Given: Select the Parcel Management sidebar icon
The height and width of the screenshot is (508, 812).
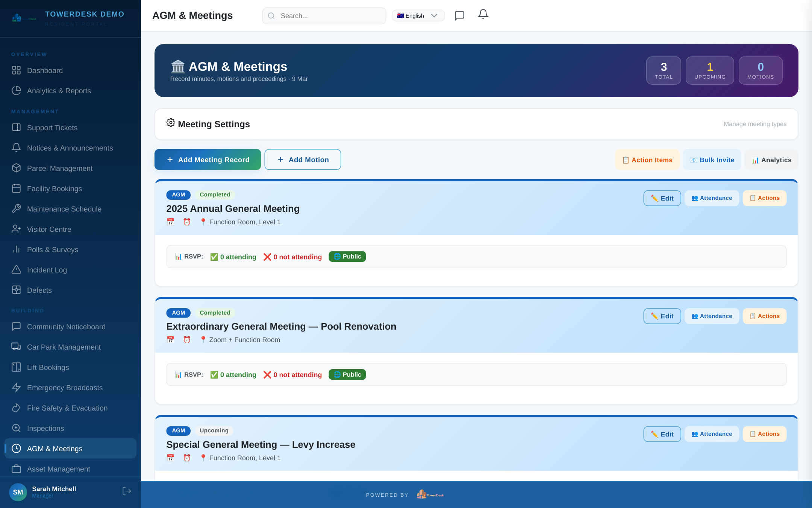Looking at the screenshot, I should pos(17,168).
